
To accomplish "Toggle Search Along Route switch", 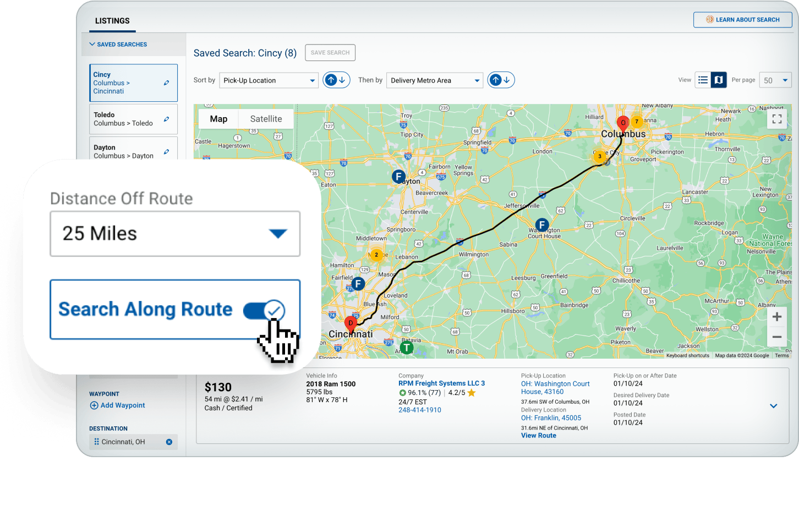I will pos(264,311).
